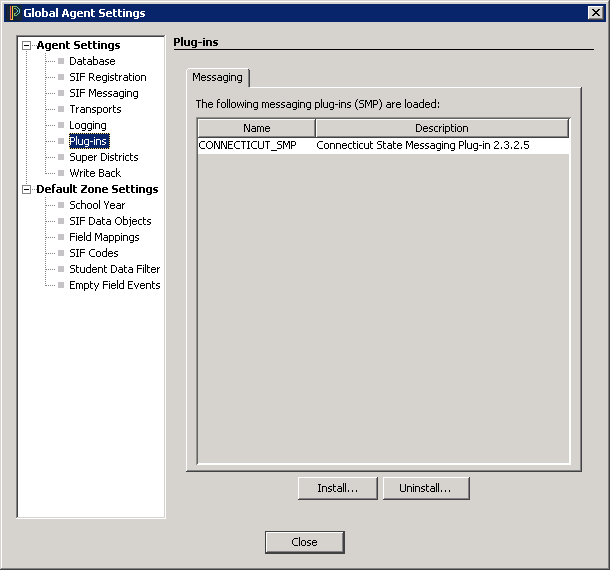Select Field Mappings tree item
Screen dimensions: 610x570
pos(104,237)
